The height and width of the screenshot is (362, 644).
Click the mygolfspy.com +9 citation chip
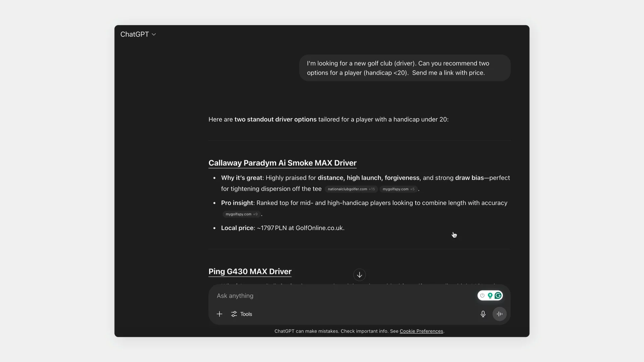(x=241, y=214)
